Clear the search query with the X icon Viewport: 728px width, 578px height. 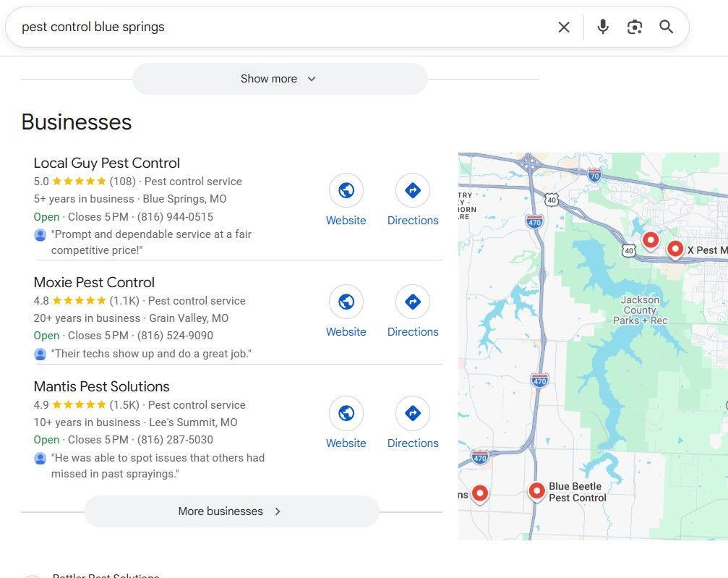click(x=564, y=27)
